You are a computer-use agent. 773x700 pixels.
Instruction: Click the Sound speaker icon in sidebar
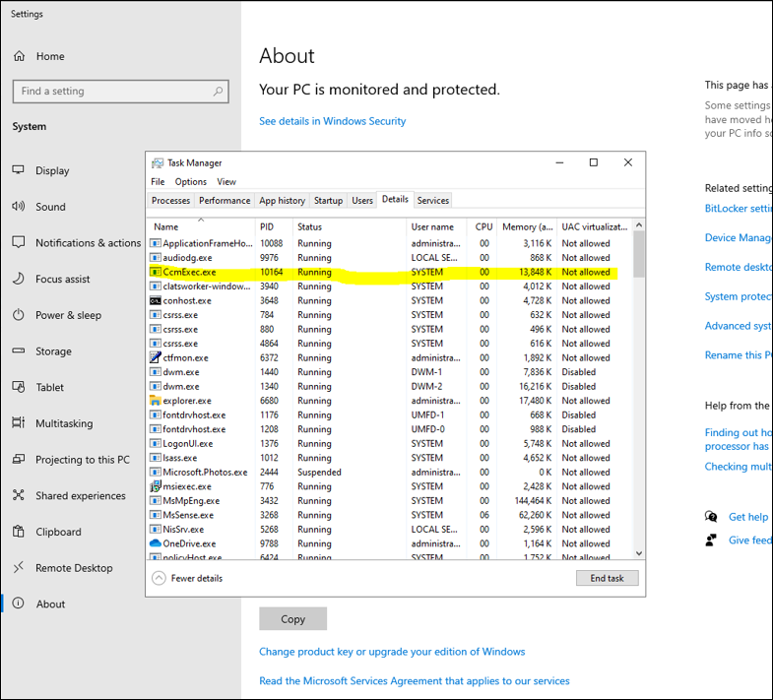pos(19,207)
